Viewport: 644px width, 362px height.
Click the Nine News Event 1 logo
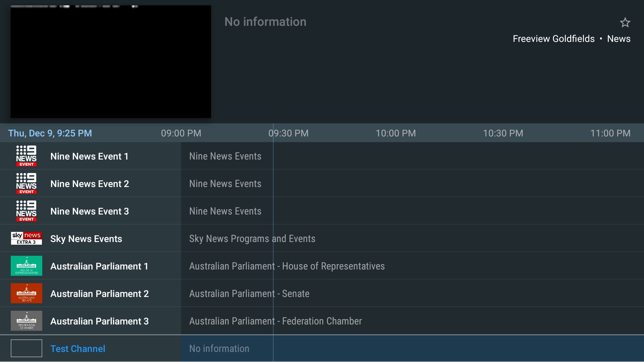coord(26,156)
